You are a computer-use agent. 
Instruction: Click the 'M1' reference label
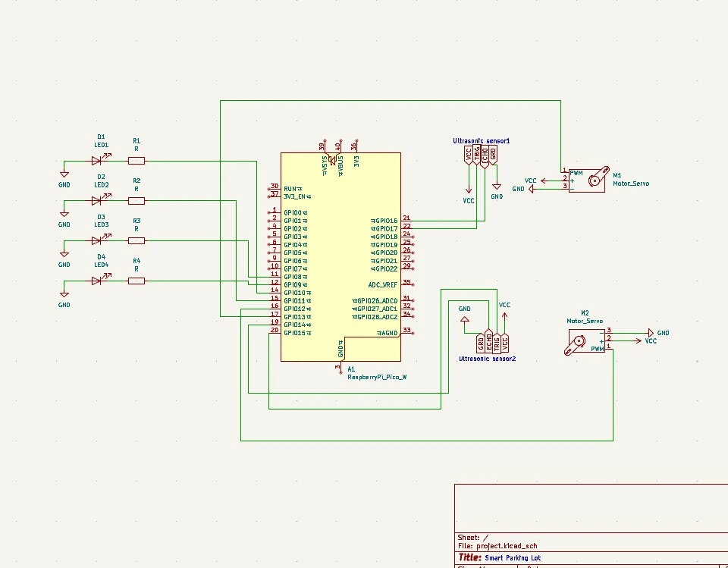coord(617,175)
